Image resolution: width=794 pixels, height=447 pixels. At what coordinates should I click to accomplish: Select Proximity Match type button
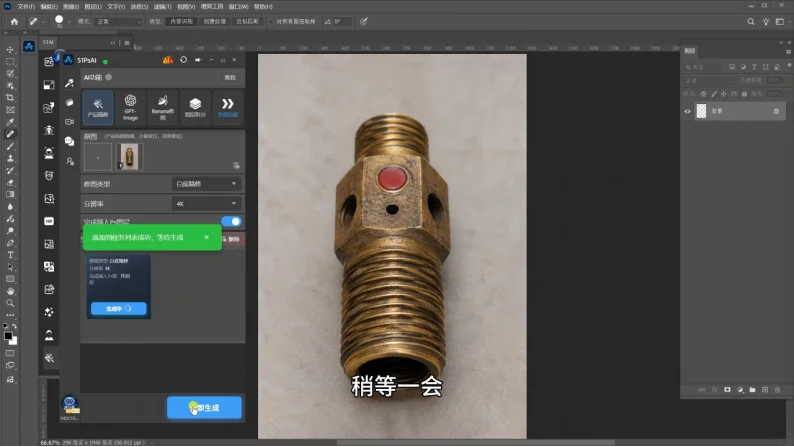247,22
